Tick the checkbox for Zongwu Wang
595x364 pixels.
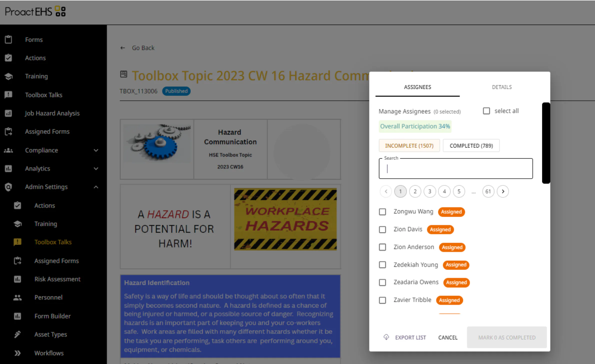pos(382,212)
